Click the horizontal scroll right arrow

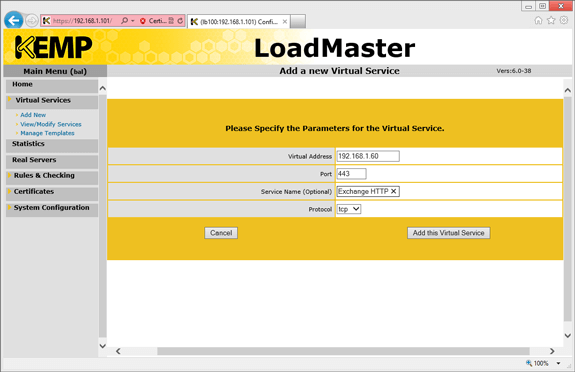(552, 351)
